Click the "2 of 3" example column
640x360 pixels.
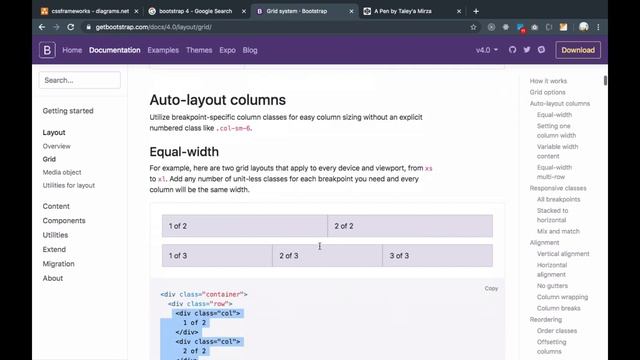click(x=327, y=256)
